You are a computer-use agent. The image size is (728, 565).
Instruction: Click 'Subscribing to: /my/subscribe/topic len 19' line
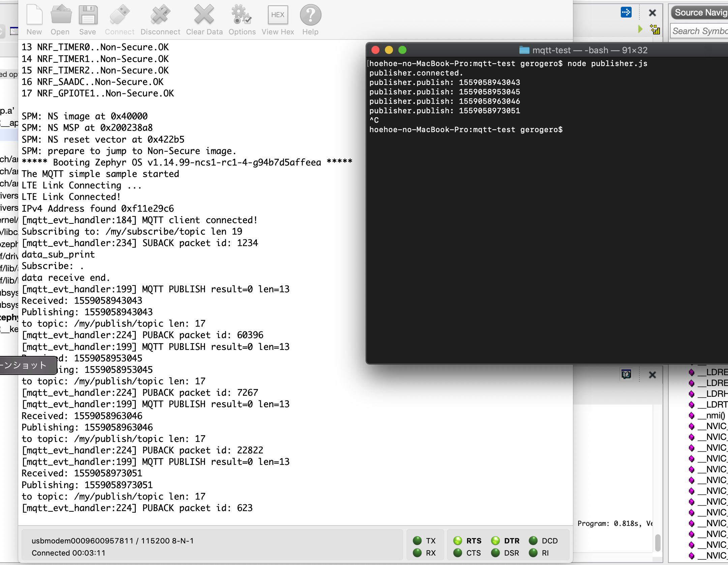(x=132, y=232)
